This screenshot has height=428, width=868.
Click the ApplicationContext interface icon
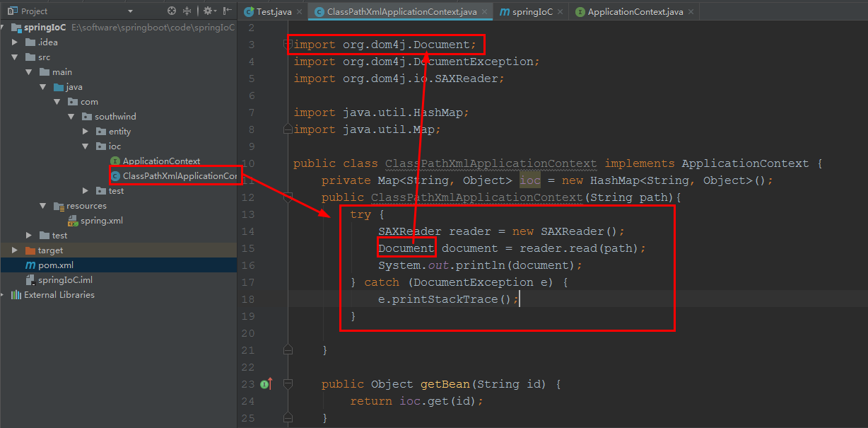click(115, 161)
